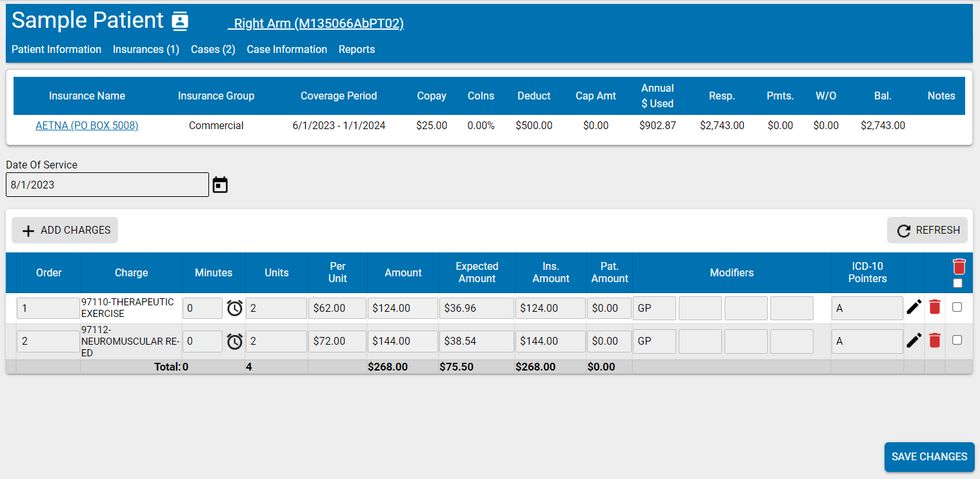
Task: Delete the 97110 Therapeutic Exercise row
Action: click(x=934, y=307)
